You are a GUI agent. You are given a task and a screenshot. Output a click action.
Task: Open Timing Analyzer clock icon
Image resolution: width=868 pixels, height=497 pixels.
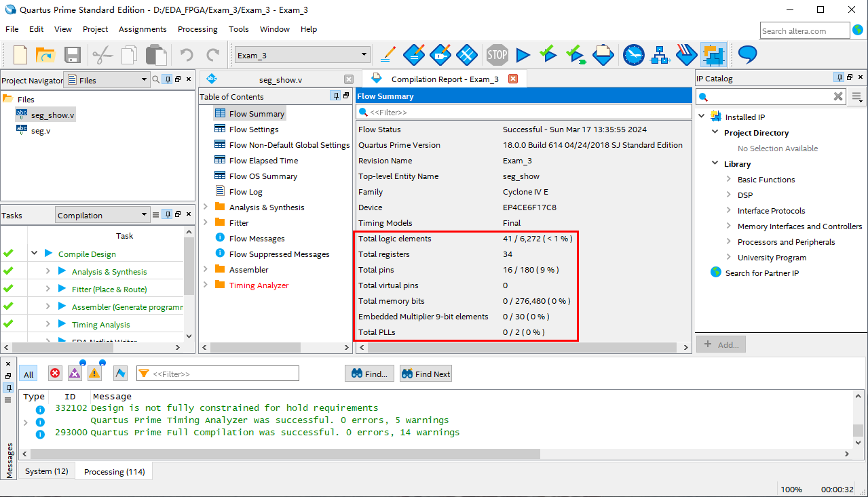click(633, 55)
